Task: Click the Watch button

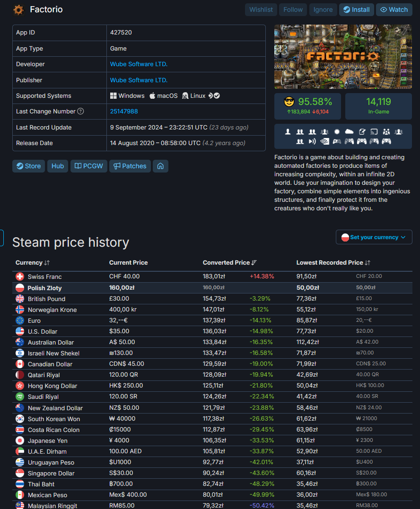Action: [394, 10]
